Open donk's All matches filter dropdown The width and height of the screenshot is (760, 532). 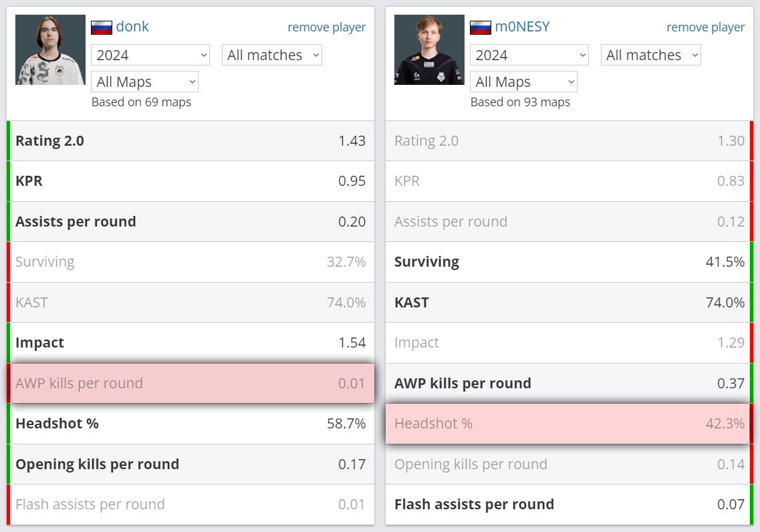click(272, 55)
